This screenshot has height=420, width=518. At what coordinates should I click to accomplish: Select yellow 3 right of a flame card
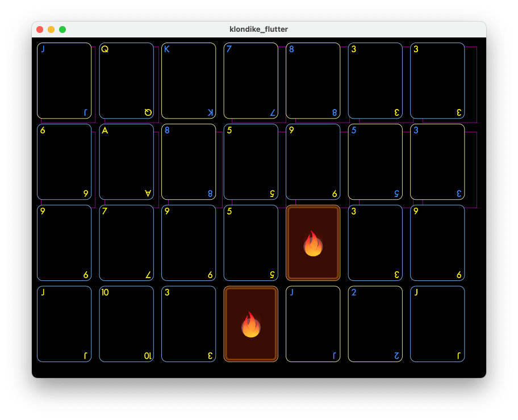point(375,243)
